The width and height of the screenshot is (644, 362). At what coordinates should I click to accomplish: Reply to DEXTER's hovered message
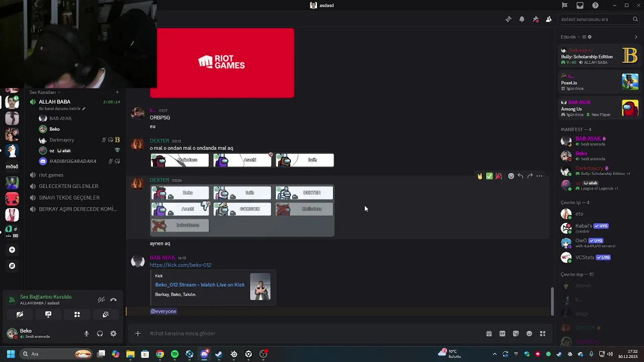[520, 176]
